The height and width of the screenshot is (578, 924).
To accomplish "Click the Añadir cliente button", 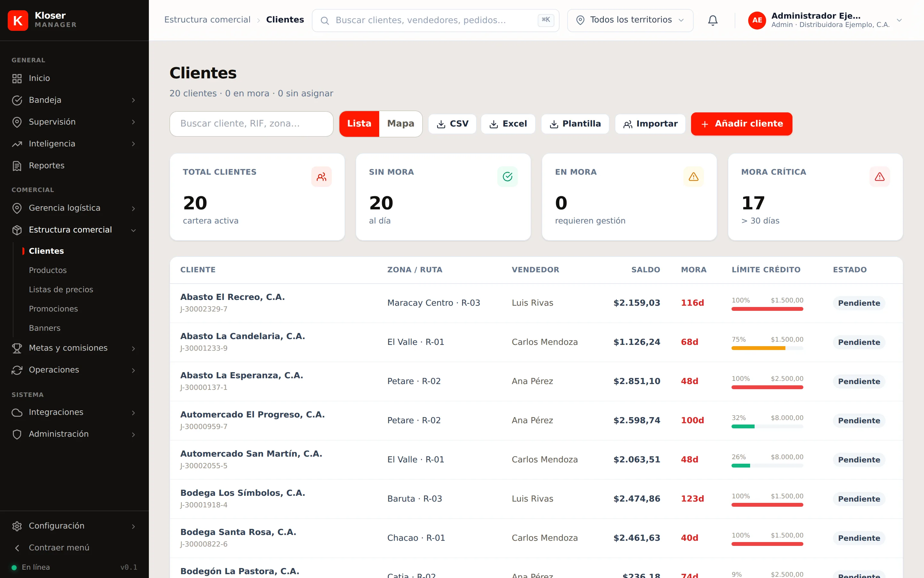I will [x=741, y=124].
